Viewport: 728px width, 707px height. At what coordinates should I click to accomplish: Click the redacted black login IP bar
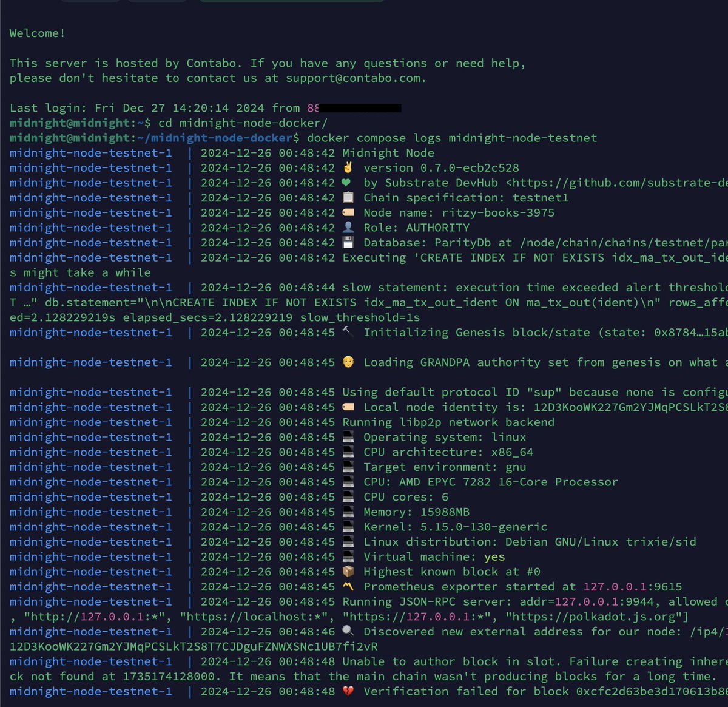(x=360, y=108)
